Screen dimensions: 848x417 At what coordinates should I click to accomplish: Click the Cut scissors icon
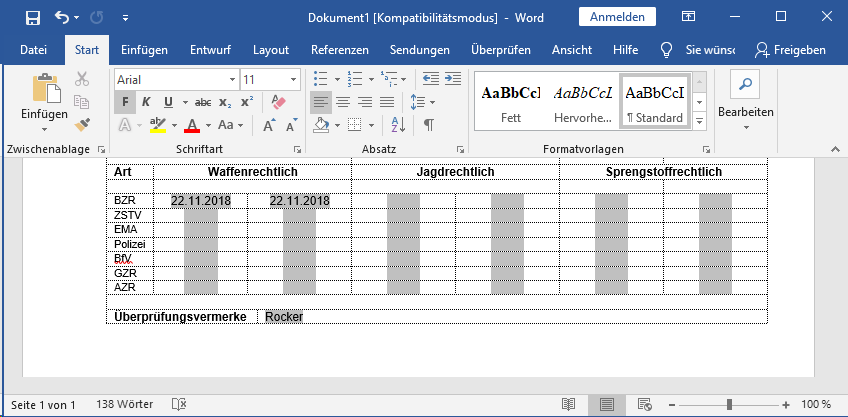(82, 79)
